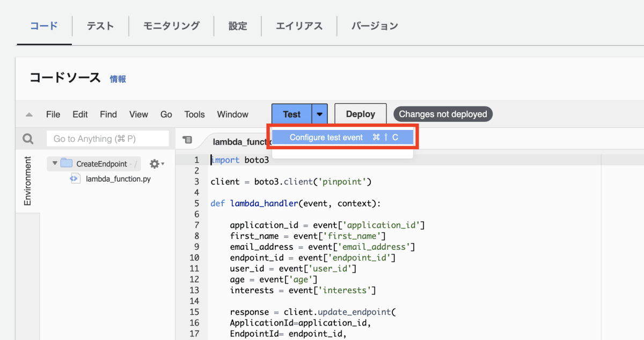Click the Python file icon beside lambda_function.py

75,179
